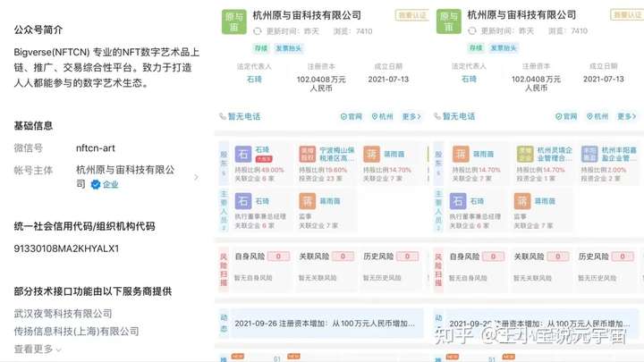
Task: Click 蒋 avatar of 监事 in right-hand card
Action: [x=522, y=201]
